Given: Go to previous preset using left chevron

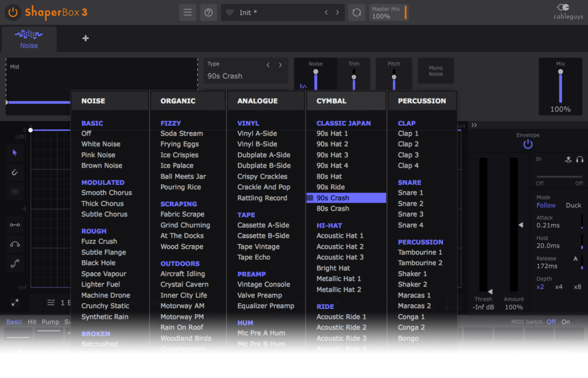Looking at the screenshot, I should (327, 13).
